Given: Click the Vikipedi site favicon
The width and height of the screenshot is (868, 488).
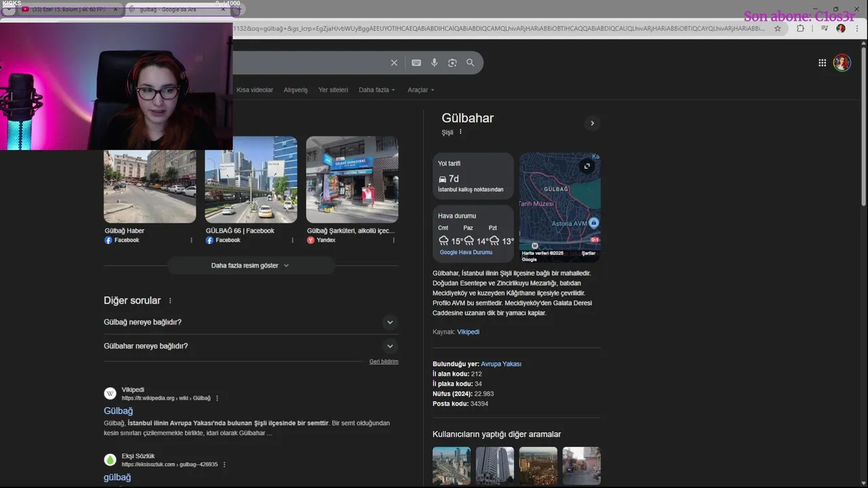Looking at the screenshot, I should click(x=110, y=393).
